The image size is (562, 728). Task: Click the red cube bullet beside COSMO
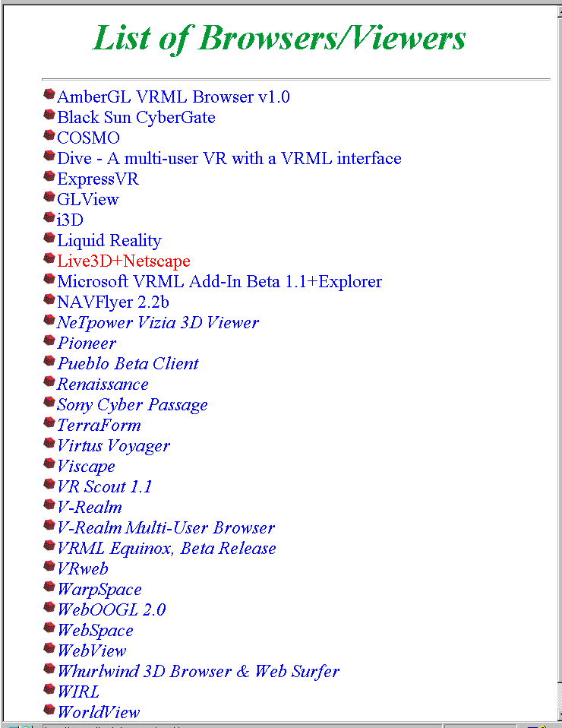(49, 135)
